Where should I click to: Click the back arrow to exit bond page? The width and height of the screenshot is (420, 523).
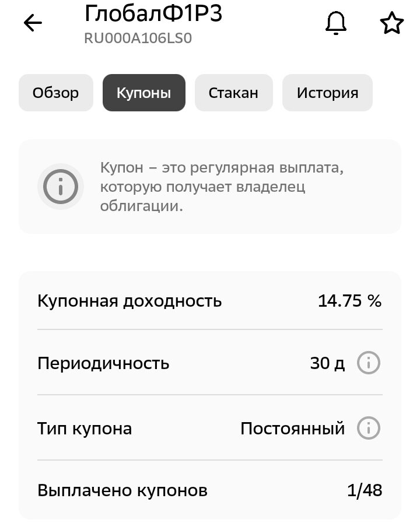[x=32, y=23]
